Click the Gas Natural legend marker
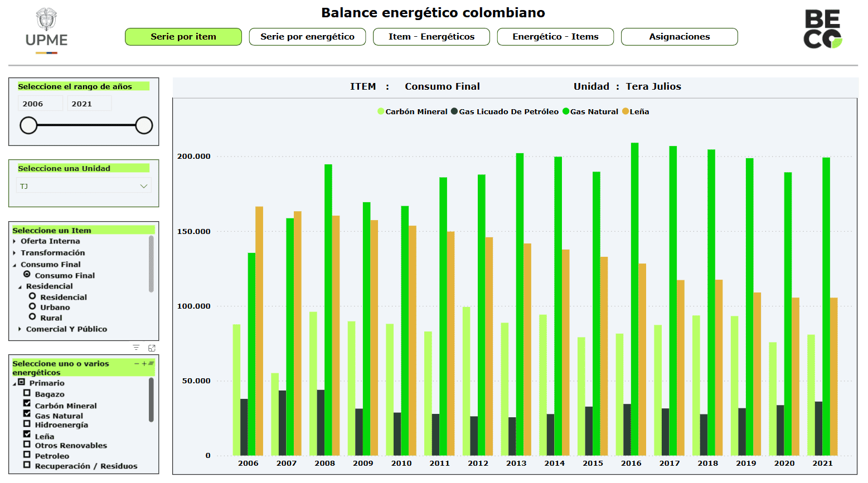 (566, 111)
